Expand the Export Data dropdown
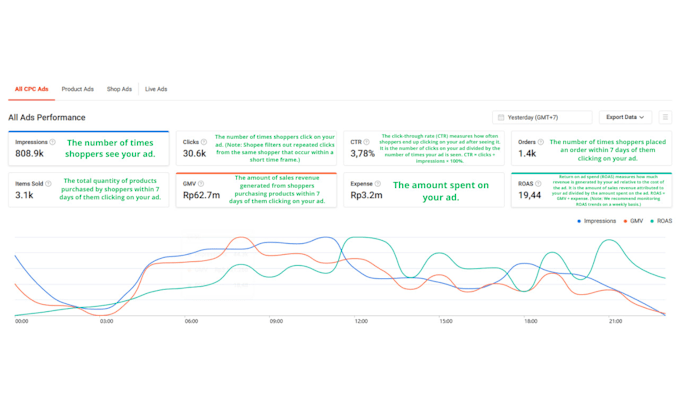 625,118
